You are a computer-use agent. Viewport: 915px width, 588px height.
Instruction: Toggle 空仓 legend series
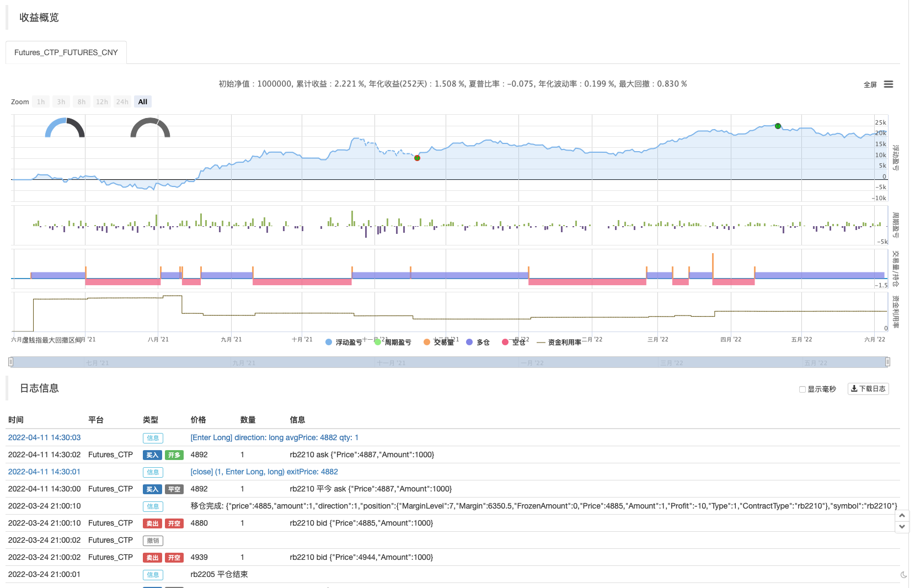click(514, 343)
